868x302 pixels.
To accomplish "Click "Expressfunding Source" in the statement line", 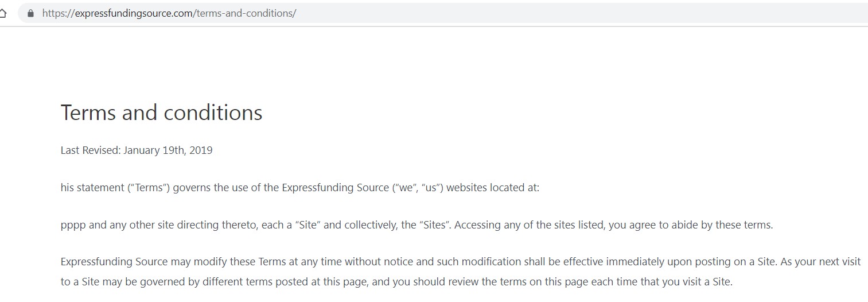I will coord(335,188).
